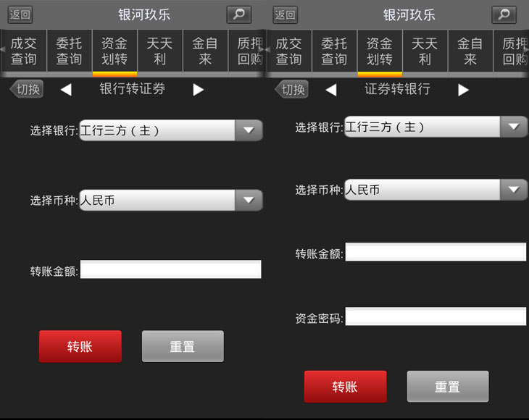Click right arrow after 银行转证券
The height and width of the screenshot is (420, 529).
[199, 90]
